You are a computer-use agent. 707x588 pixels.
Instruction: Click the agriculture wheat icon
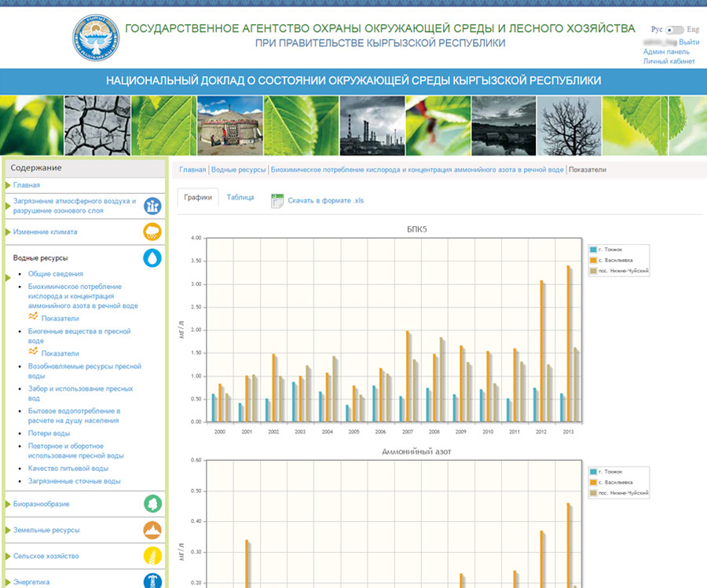[152, 556]
